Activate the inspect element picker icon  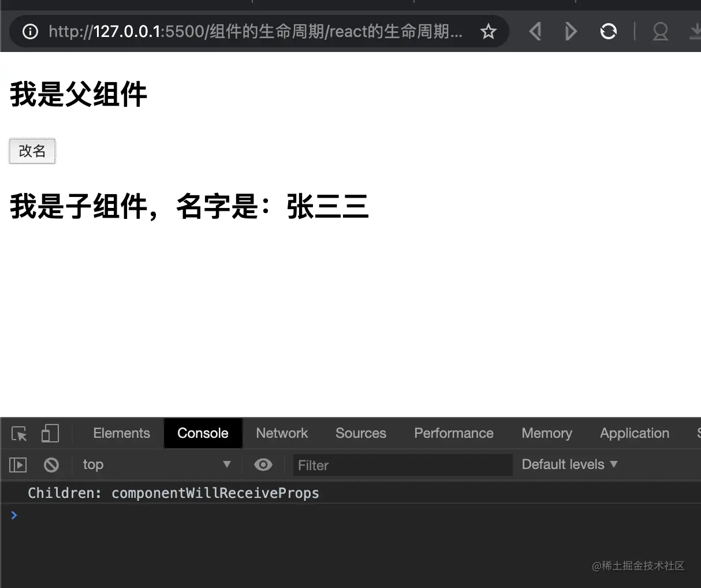pos(19,434)
